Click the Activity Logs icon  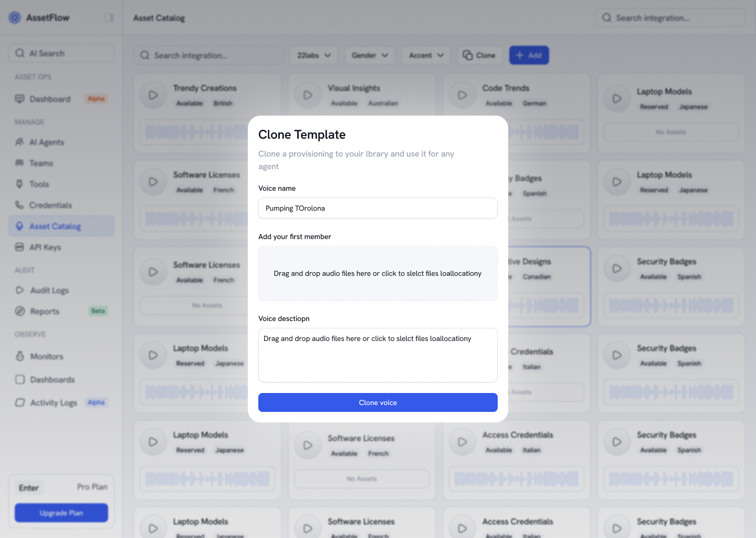coord(20,402)
